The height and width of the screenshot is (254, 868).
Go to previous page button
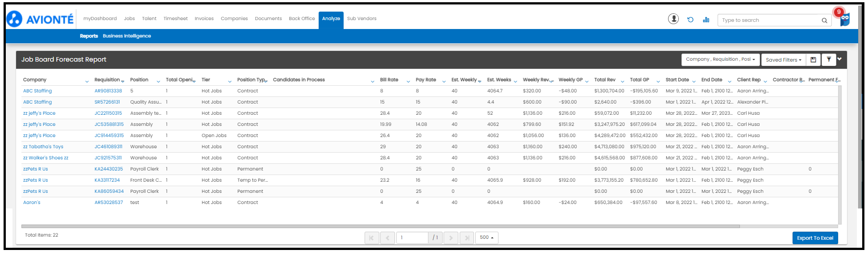387,238
